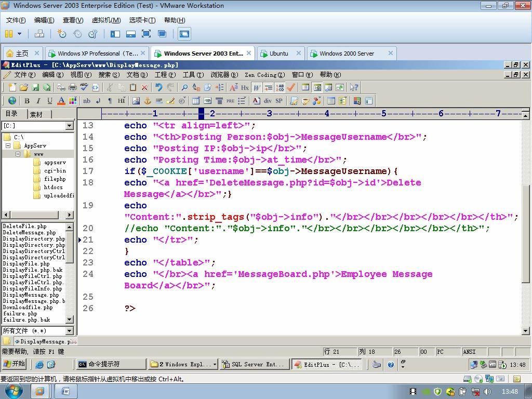Click the editor vertical scrollbar down arrow
The width and height of the screenshot is (532, 399).
[526, 331]
